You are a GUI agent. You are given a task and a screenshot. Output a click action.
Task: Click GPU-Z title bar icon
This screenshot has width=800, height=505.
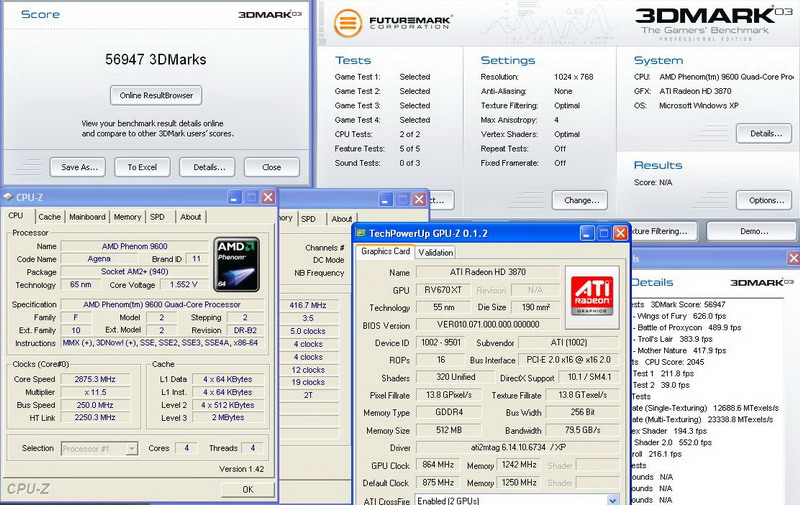[361, 233]
